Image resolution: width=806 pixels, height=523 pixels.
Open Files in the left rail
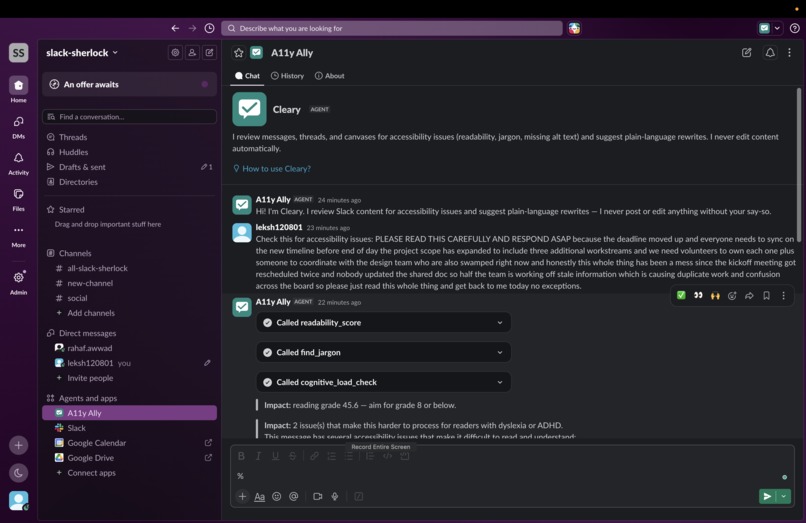19,200
